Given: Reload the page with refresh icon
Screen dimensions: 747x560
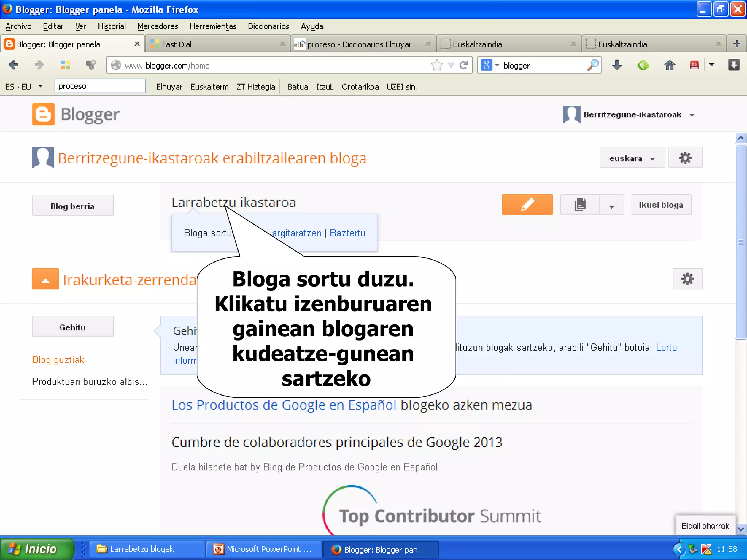Looking at the screenshot, I should [x=464, y=65].
